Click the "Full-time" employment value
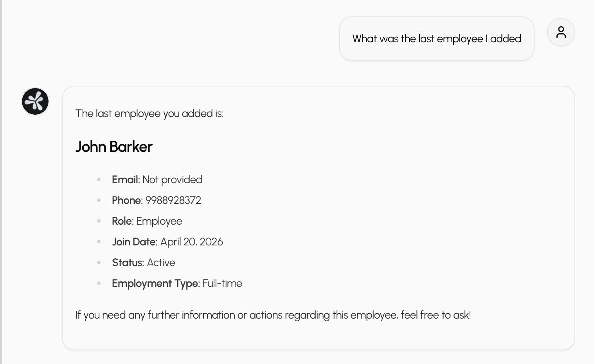This screenshot has width=594, height=364. pos(222,283)
